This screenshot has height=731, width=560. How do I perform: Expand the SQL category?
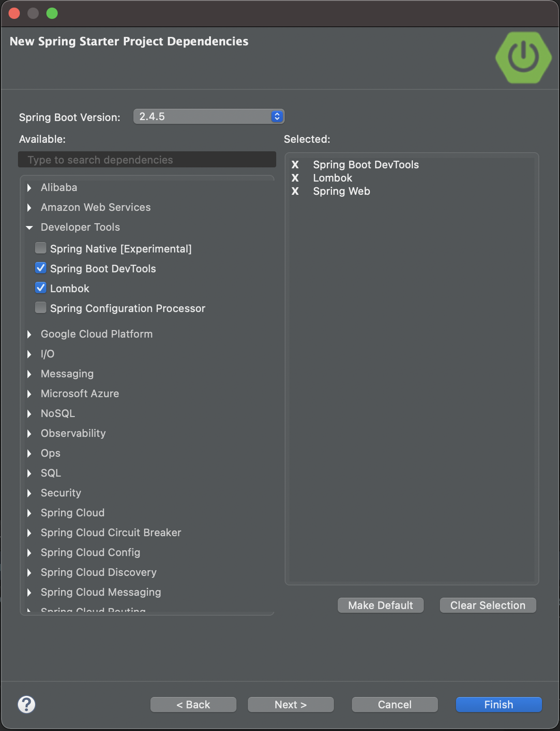[29, 473]
